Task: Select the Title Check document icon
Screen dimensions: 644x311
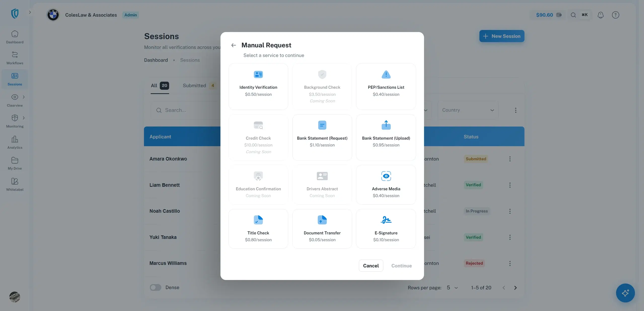Action: click(x=258, y=220)
